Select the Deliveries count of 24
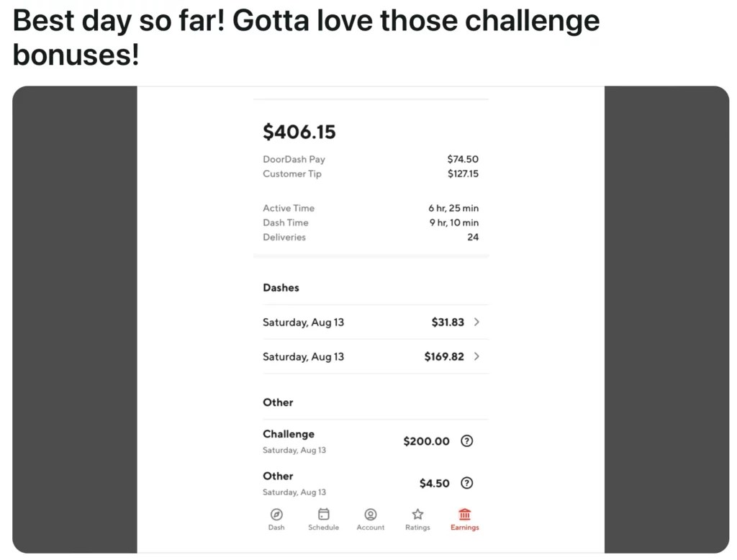 (473, 237)
